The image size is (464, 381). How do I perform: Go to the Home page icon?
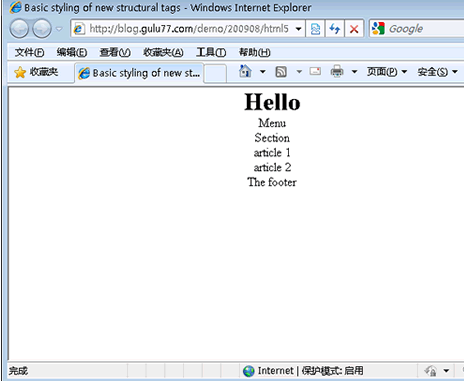pos(245,71)
